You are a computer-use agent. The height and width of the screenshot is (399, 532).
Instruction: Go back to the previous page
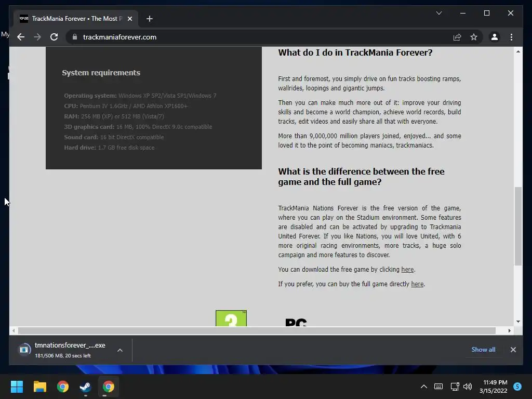[x=21, y=37]
